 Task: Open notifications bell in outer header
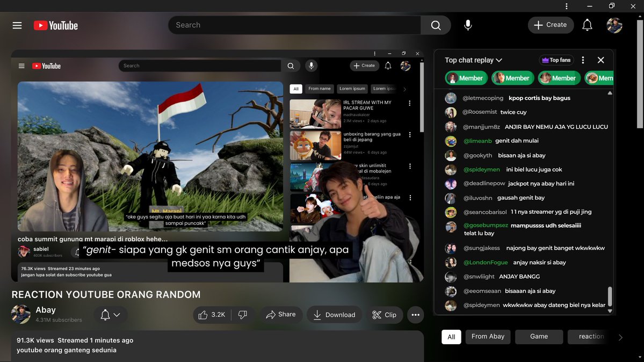pos(587,25)
